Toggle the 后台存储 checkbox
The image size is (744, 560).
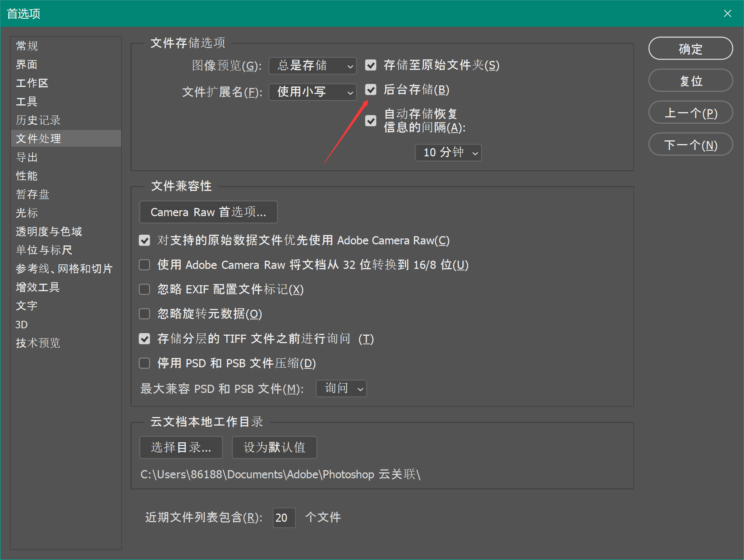(x=371, y=90)
